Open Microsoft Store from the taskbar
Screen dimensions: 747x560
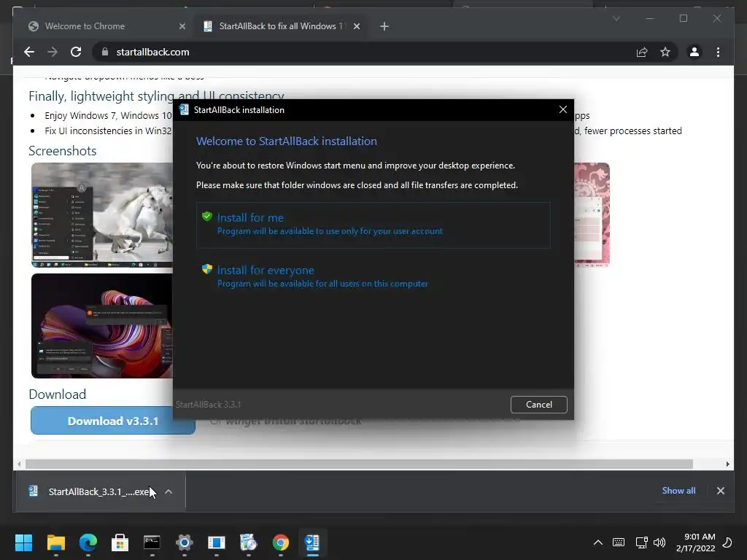pyautogui.click(x=120, y=542)
